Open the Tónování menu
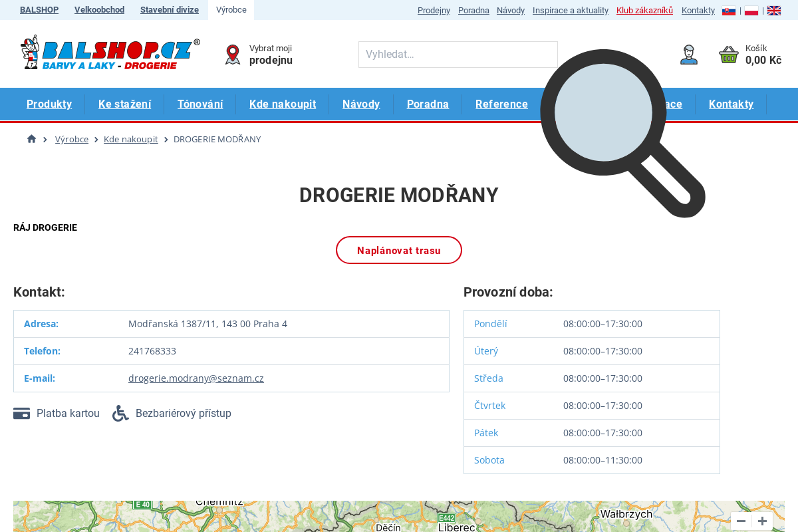 (199, 104)
